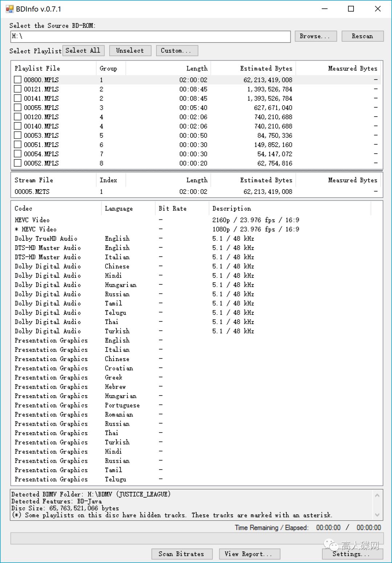Click the BDInfo app icon in title bar
The width and height of the screenshot is (392, 563).
pos(9,9)
